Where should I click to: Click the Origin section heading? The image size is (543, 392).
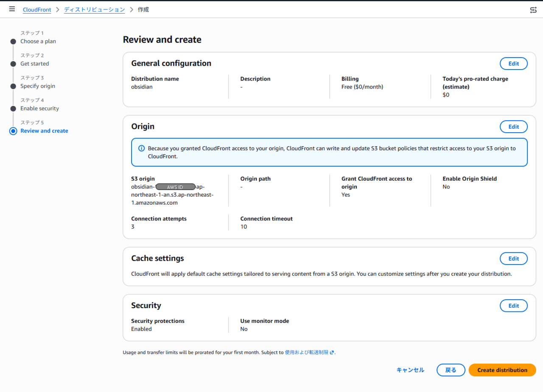click(x=143, y=126)
